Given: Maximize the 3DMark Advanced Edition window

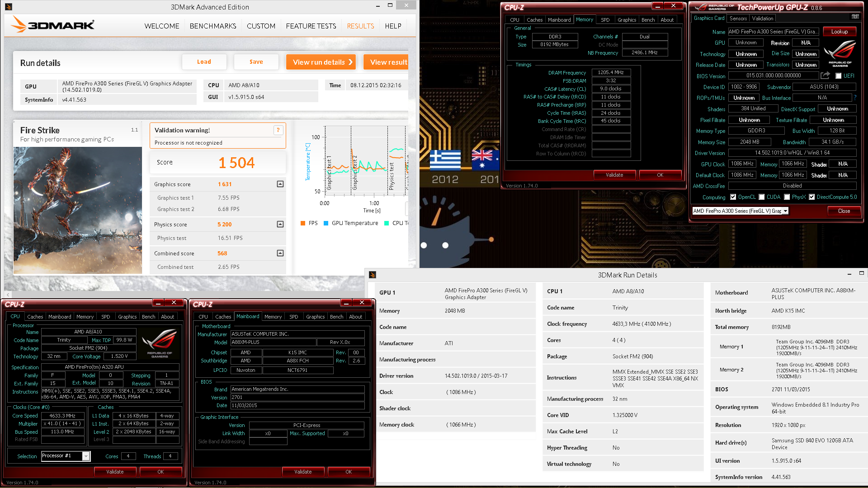Looking at the screenshot, I should point(390,5).
